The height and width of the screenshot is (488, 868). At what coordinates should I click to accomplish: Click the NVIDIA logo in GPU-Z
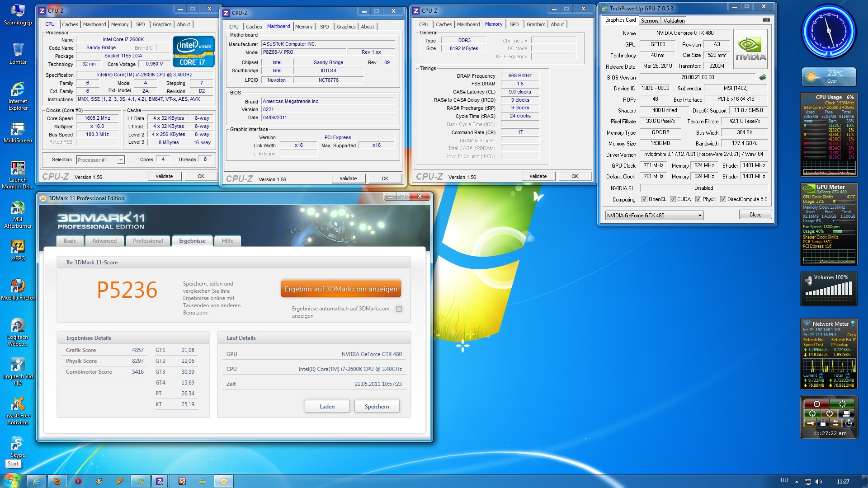click(750, 49)
